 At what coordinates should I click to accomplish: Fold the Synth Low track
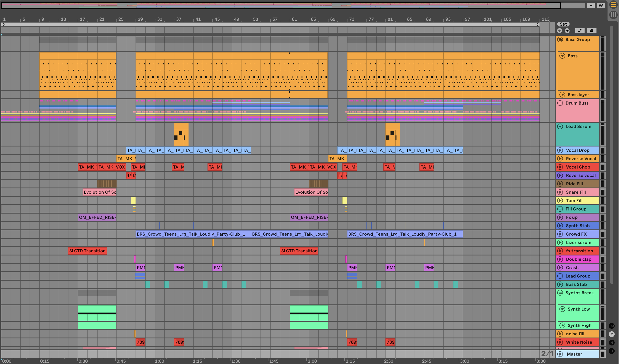point(562,309)
